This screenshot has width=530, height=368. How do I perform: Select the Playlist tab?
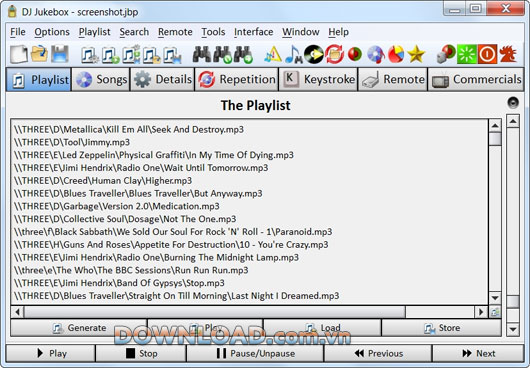tap(39, 79)
